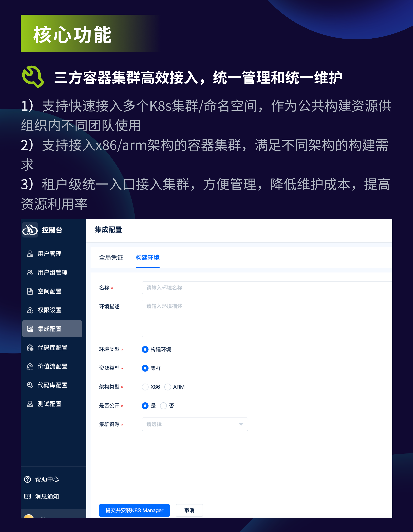Click the 控制台 cloud logo
This screenshot has height=532, width=413.
click(x=30, y=230)
